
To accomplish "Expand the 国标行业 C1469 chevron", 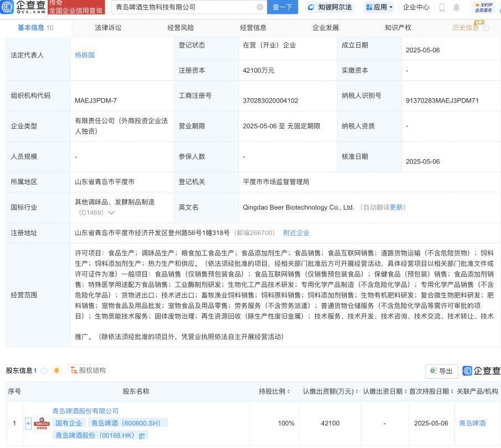I will (111, 213).
